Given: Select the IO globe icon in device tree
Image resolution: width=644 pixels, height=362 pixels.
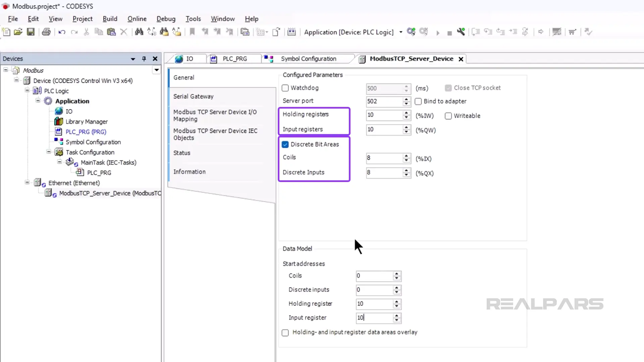Looking at the screenshot, I should [x=59, y=111].
